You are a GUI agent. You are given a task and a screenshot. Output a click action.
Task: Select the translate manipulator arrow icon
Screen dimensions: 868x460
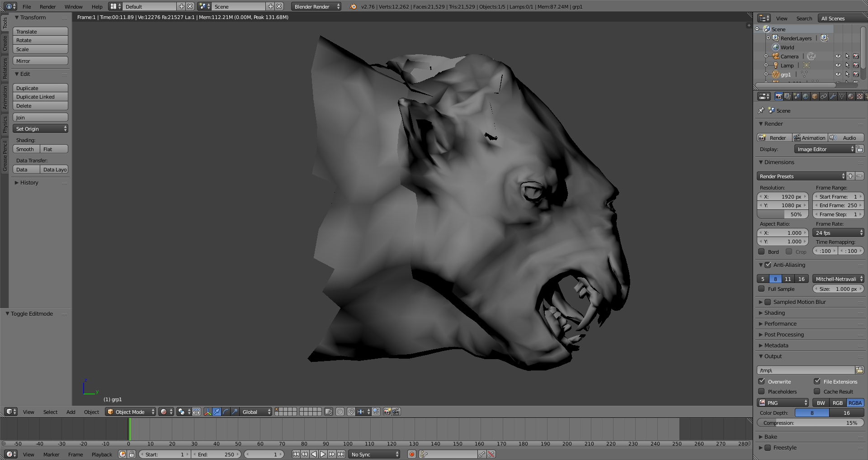[x=217, y=412]
